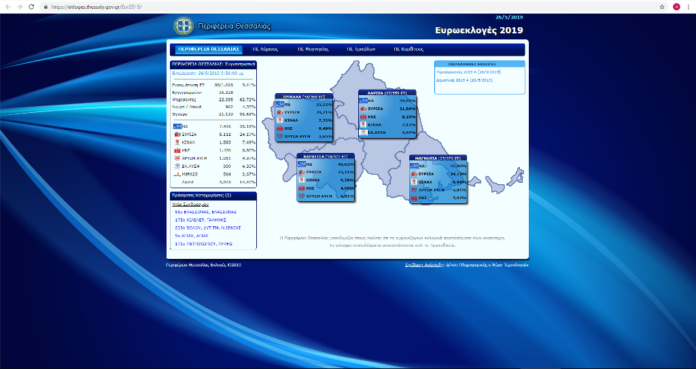Screen dimensions: 696x369
Task: Open the ΠΕ Μαγνησίας tab
Action: [x=313, y=49]
